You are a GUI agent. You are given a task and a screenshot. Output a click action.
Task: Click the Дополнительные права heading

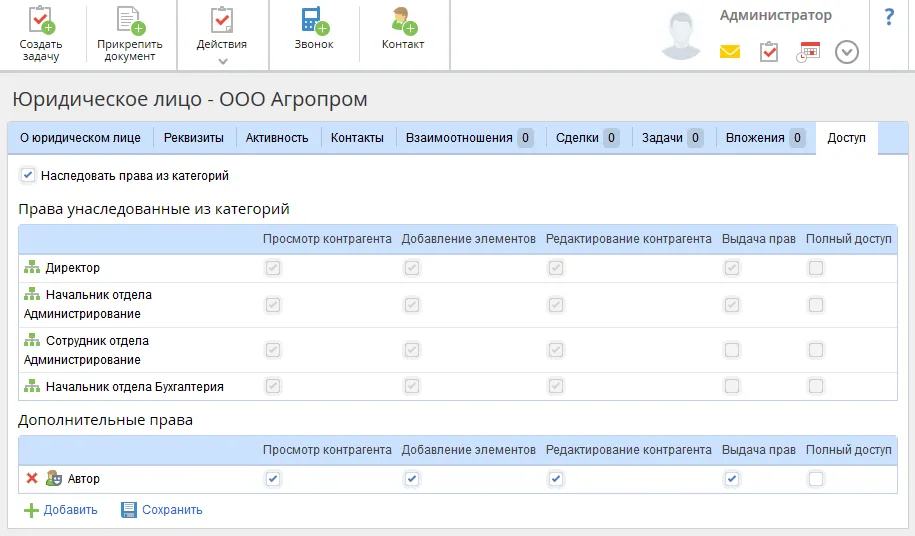point(106,420)
